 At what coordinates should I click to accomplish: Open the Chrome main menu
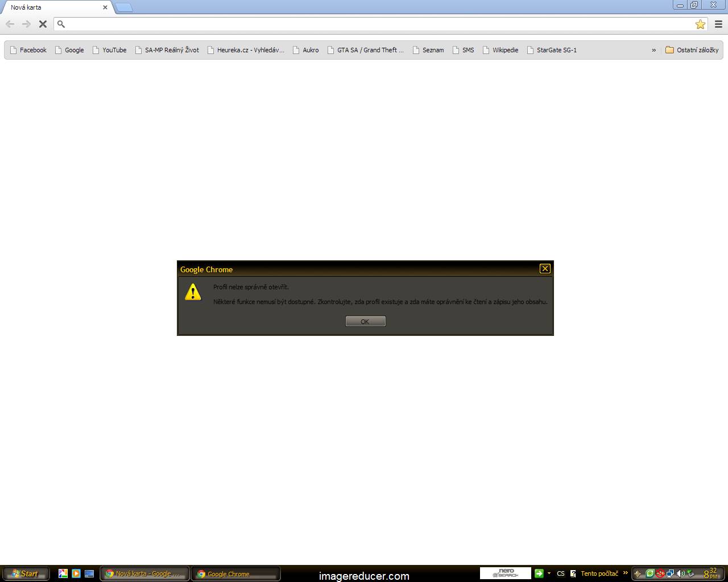(718, 24)
